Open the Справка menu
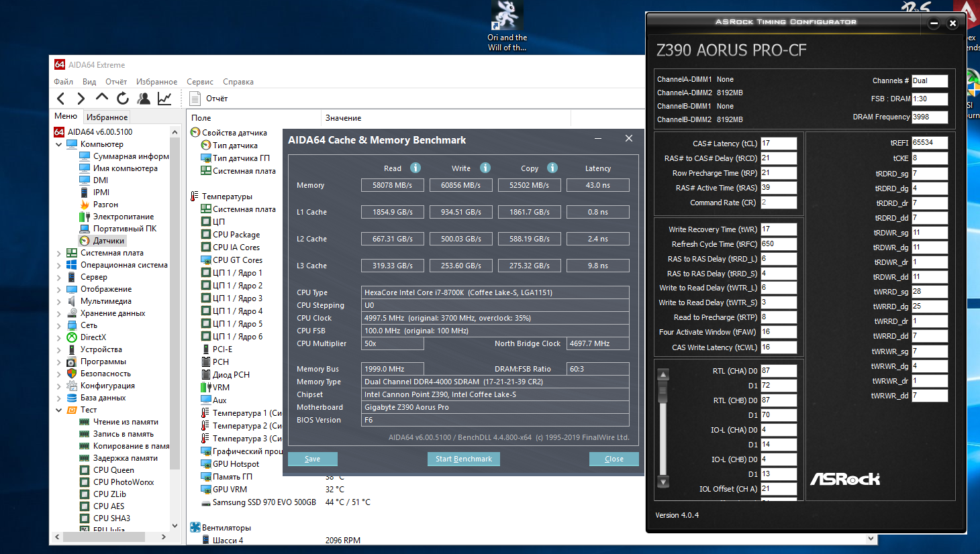 coord(238,82)
